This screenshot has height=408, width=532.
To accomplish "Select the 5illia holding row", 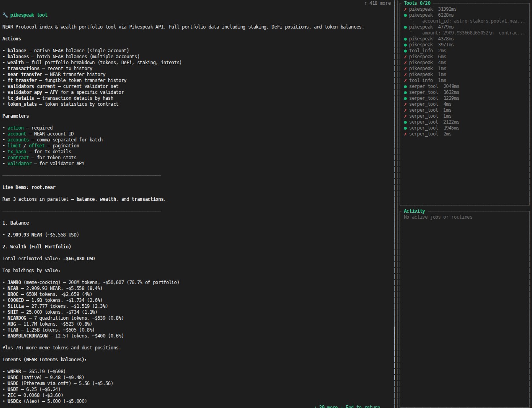I will [x=55, y=306].
